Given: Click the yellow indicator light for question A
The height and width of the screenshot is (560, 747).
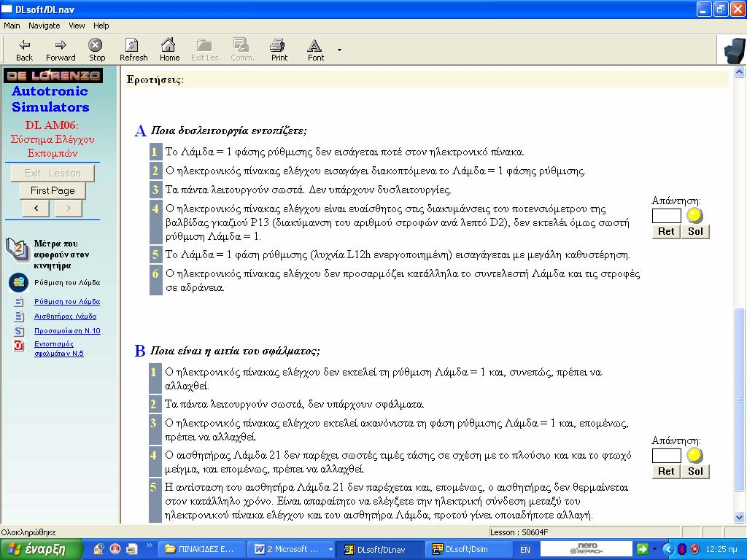Looking at the screenshot, I should click(694, 216).
